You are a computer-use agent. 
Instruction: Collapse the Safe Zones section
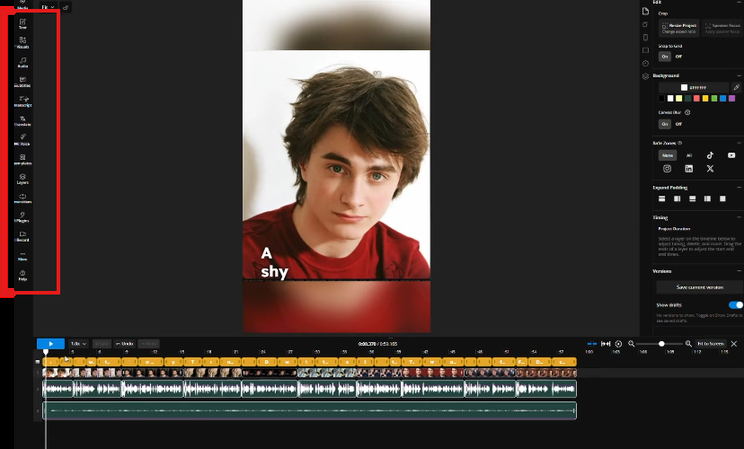tap(739, 143)
